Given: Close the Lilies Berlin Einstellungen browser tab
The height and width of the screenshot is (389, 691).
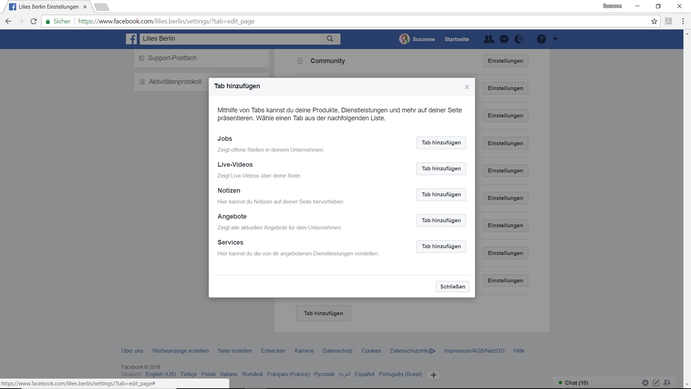Looking at the screenshot, I should pos(85,7).
